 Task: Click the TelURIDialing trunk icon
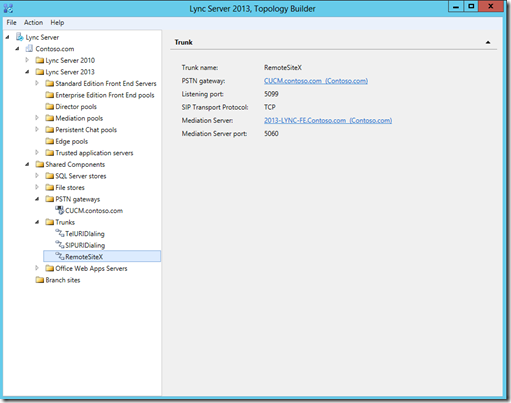pos(60,233)
